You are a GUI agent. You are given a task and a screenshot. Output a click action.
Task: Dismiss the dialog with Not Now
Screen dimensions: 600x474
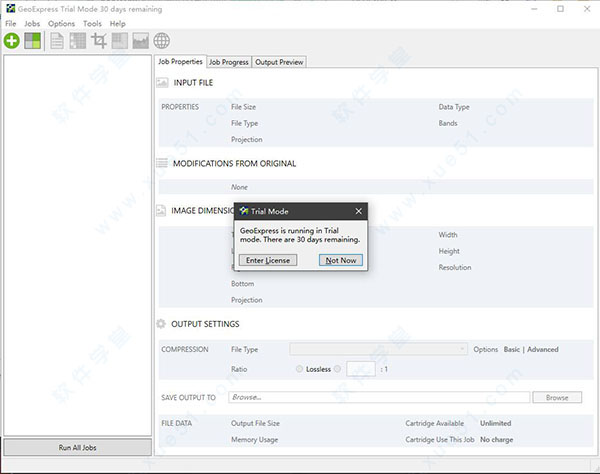(340, 260)
